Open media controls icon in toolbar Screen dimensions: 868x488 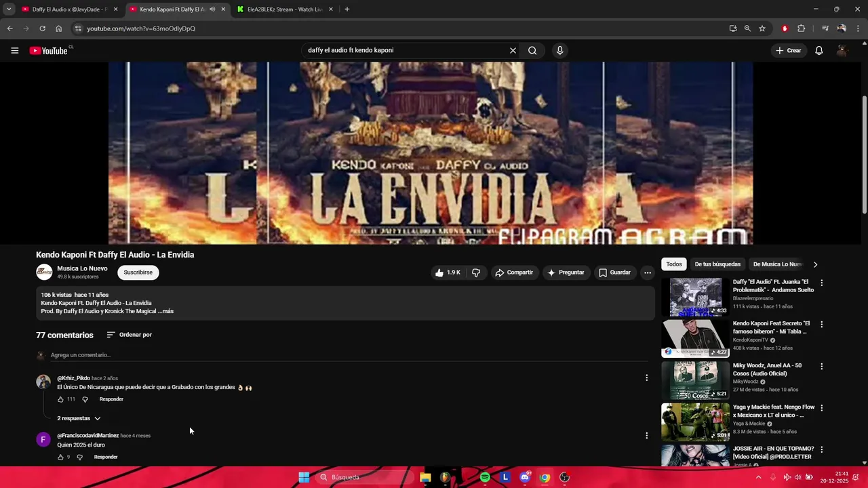point(825,28)
